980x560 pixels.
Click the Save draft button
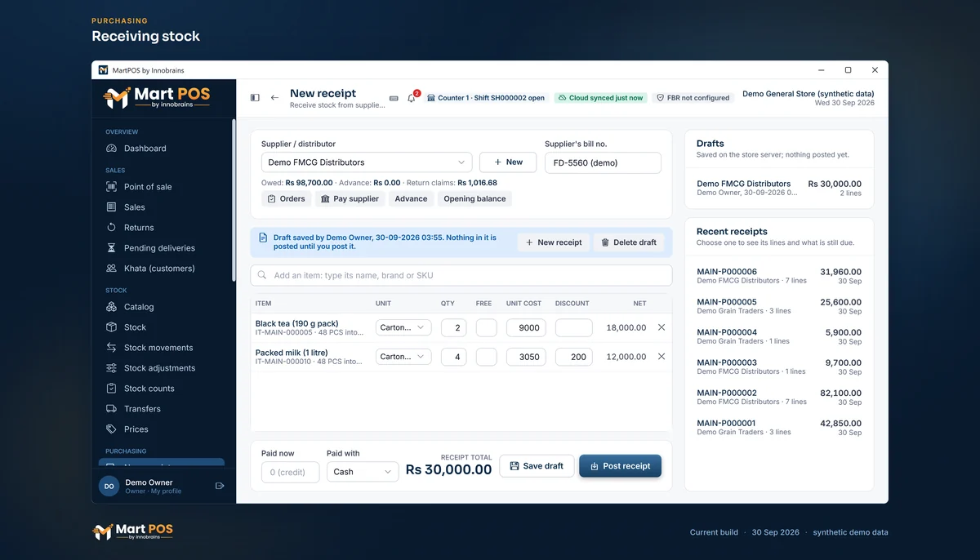537,466
